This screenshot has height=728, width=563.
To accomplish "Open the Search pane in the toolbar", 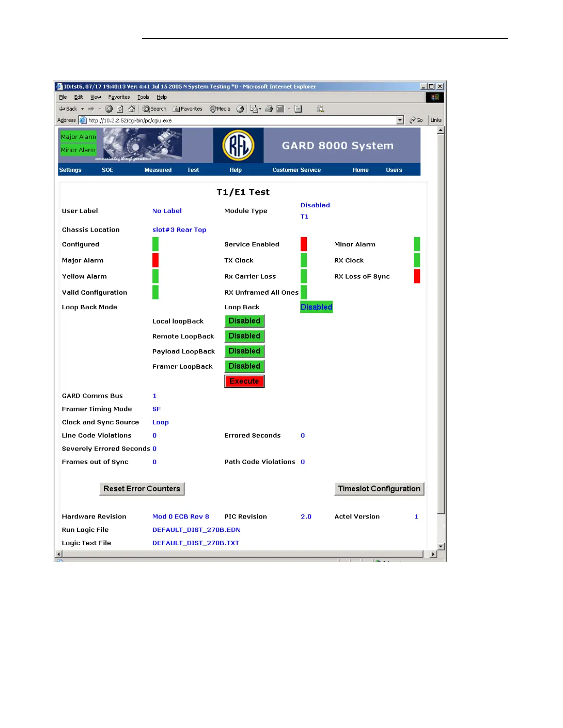I will 155,109.
